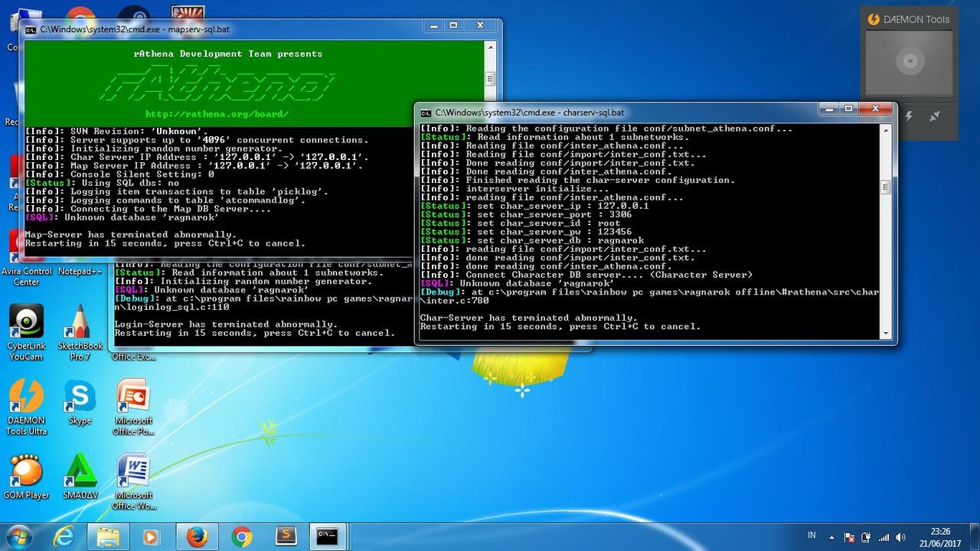Click 'rAthena Development Team presents' heading
980x551 pixels.
coord(228,54)
